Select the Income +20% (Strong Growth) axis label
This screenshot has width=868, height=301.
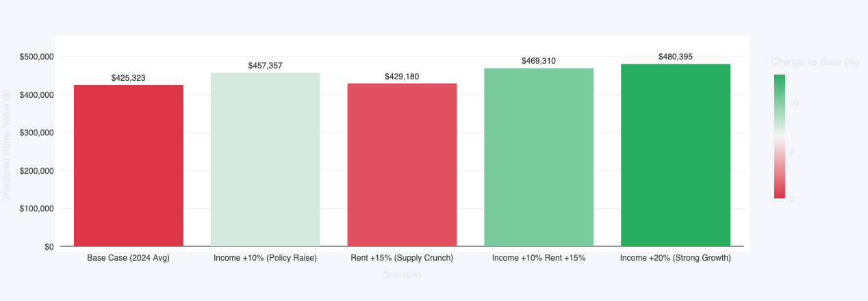tap(676, 259)
